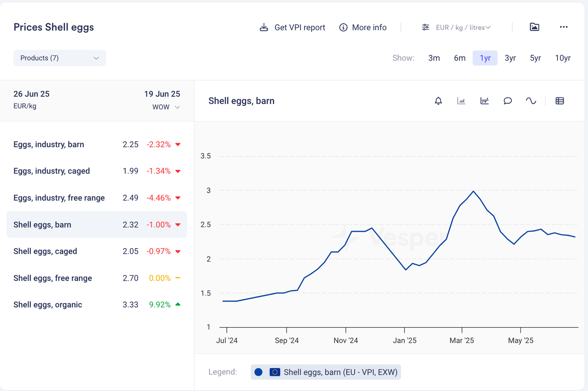Open the WOW comparison dropdown
This screenshot has height=391, width=588.
166,107
